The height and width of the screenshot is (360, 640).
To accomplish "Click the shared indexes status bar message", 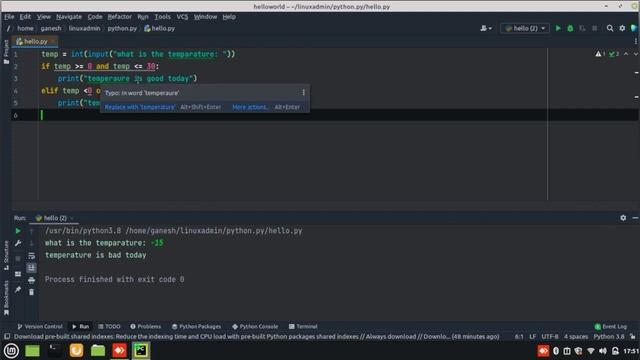I will 256,337.
